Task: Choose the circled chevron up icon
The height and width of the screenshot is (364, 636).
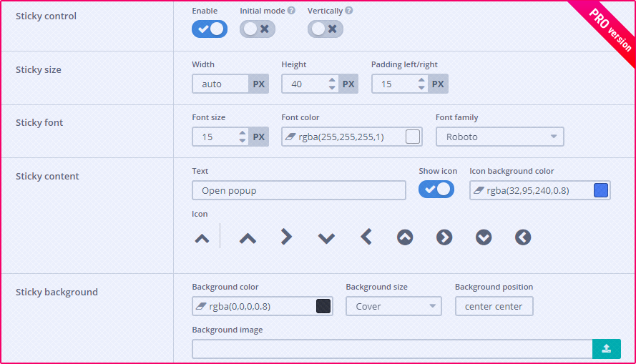Action: pos(405,237)
